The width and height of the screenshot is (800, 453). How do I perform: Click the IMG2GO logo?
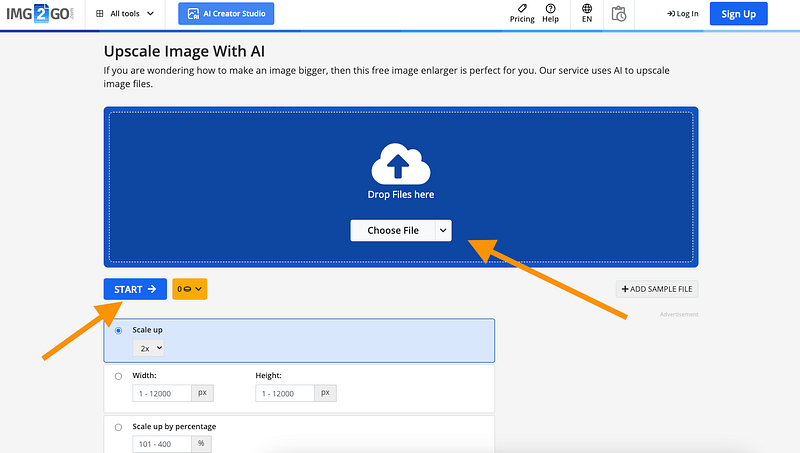[40, 14]
